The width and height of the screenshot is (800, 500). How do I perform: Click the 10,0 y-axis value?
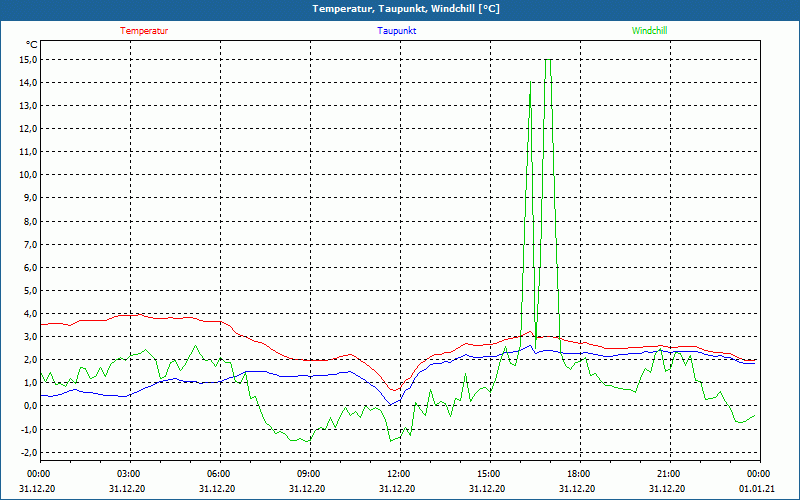pos(29,174)
